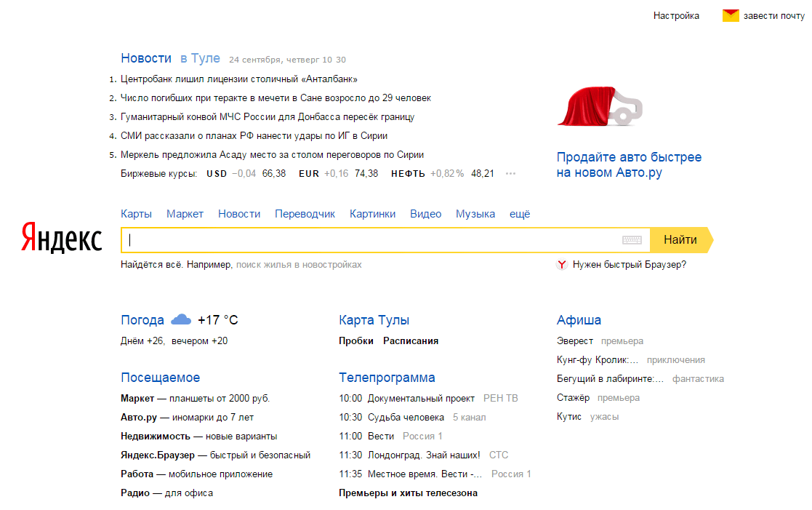812x510 pixels.
Task: Open the Телепрограмма heading
Action: pos(387,378)
